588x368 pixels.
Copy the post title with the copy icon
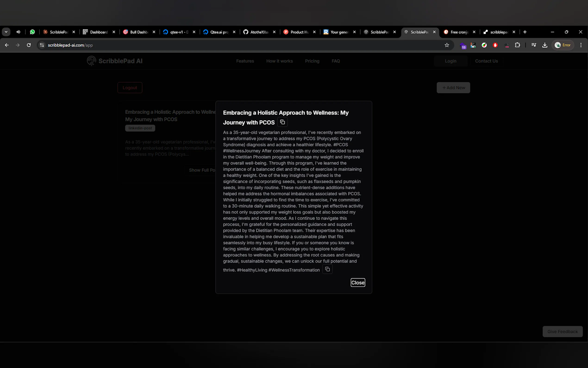click(x=282, y=122)
